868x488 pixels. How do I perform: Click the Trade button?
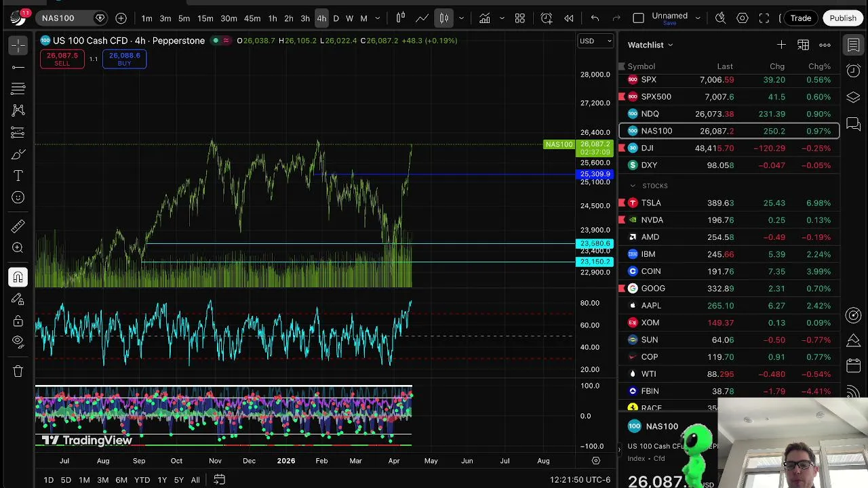(800, 18)
